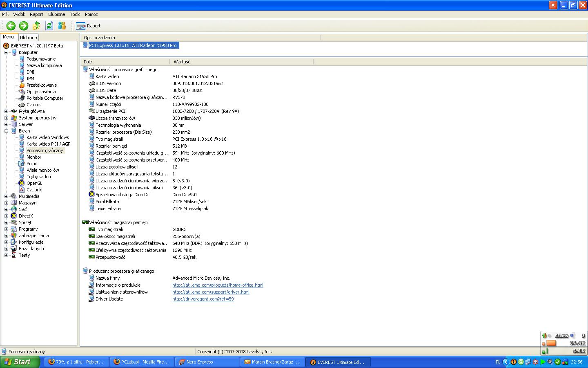Select Nazwa komputera in the tree

click(44, 65)
